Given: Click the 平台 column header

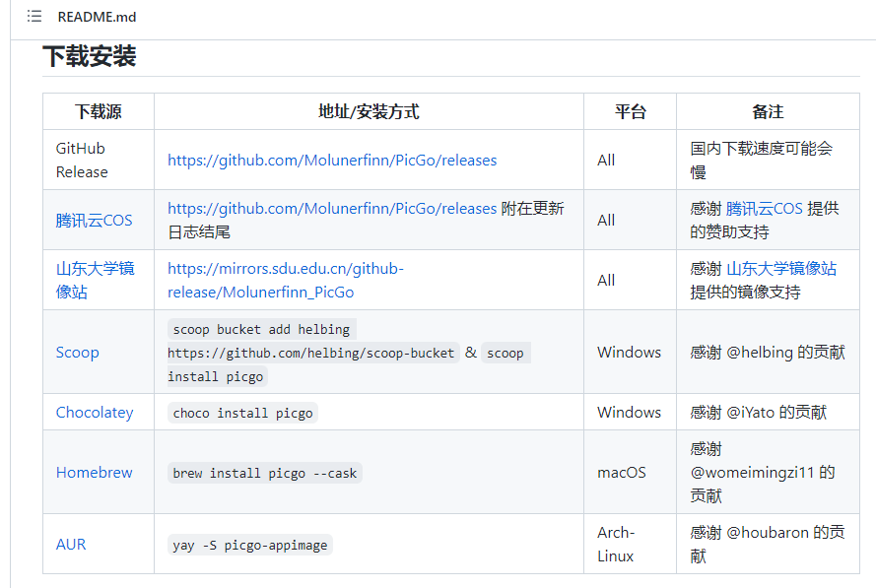Looking at the screenshot, I should point(631,111).
